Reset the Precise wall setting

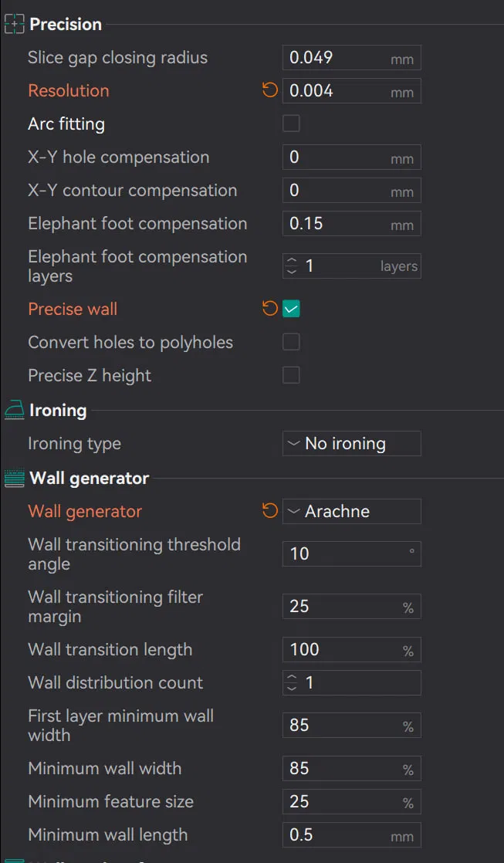point(269,310)
